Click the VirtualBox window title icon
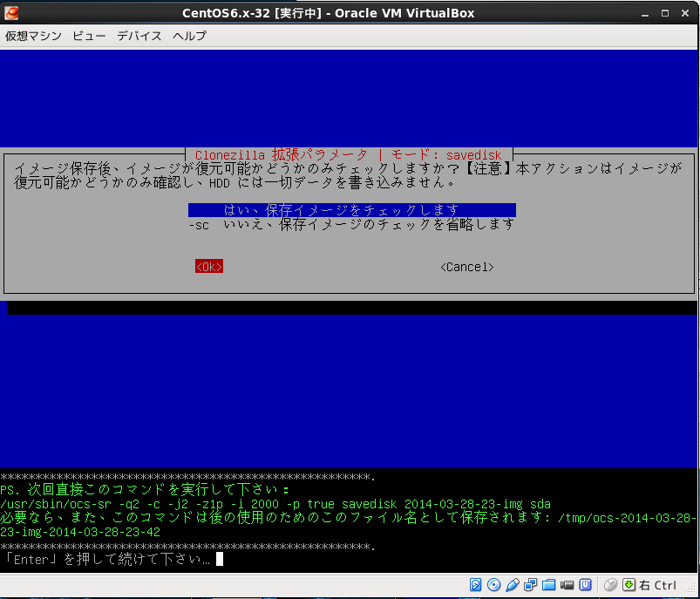The image size is (700, 599). 11,12
